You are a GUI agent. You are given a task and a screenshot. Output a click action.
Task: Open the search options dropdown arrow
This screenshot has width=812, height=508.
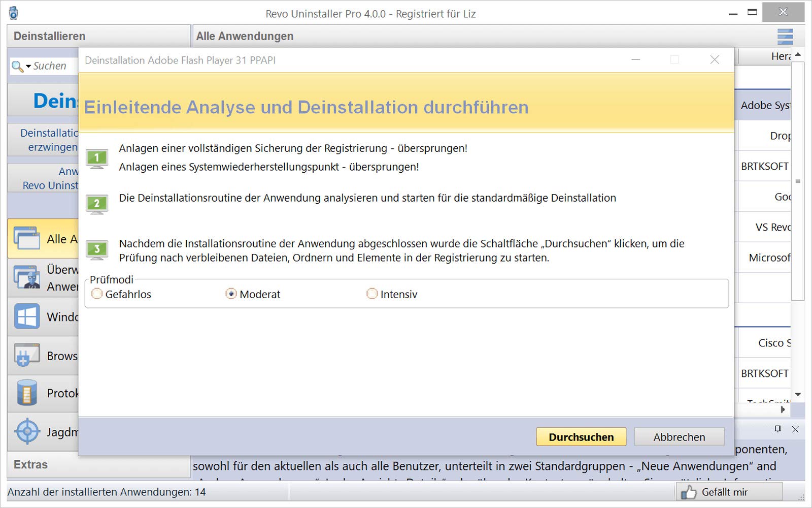(28, 67)
